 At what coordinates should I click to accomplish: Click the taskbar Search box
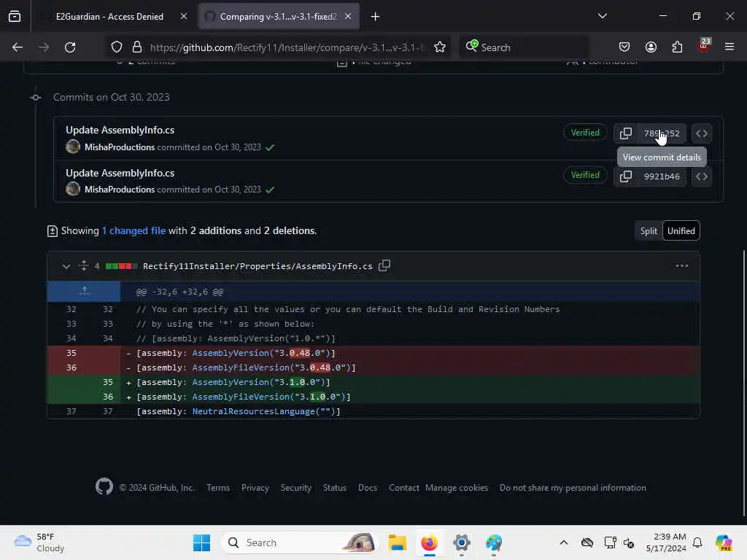[300, 542]
